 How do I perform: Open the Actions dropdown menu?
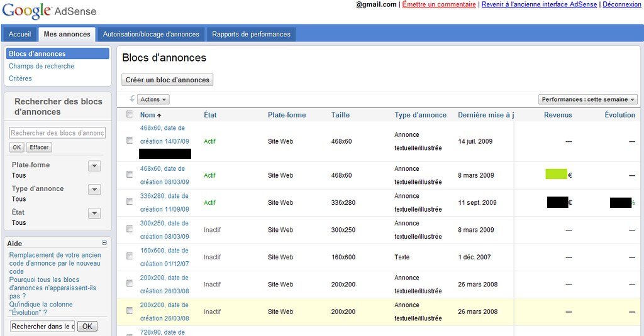tap(153, 99)
